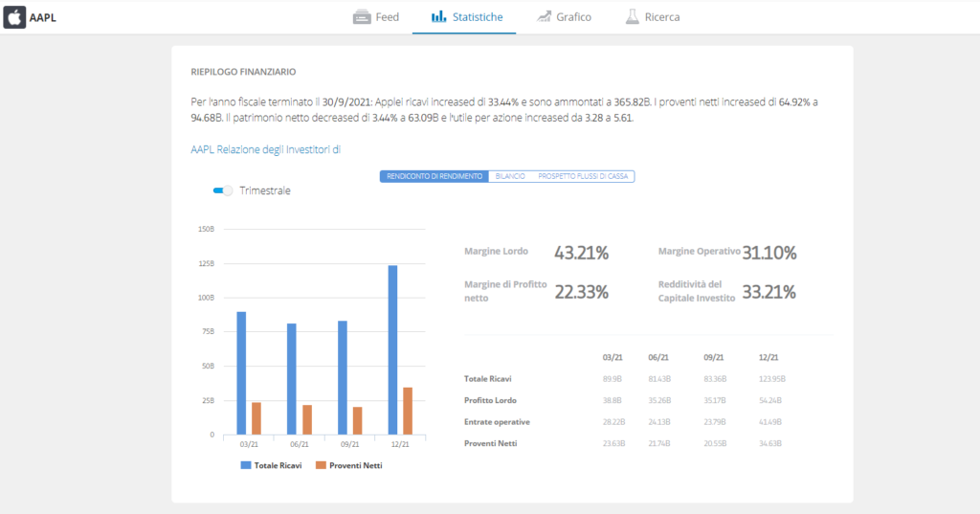Click the Entrate operative cell 28.22B
Screen dimensions: 980x514
pos(613,422)
